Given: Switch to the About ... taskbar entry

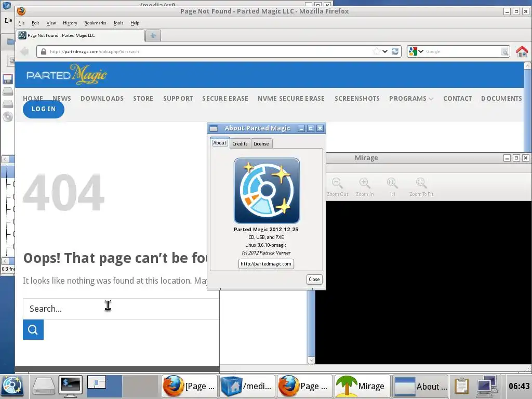Looking at the screenshot, I should click(x=420, y=386).
